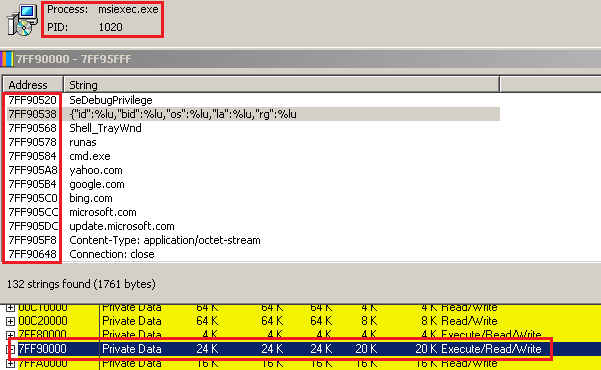Image resolution: width=601 pixels, height=370 pixels.
Task: Click the color stripe icon beside 7FF90000 - 7FF95FFF
Action: tap(7, 59)
